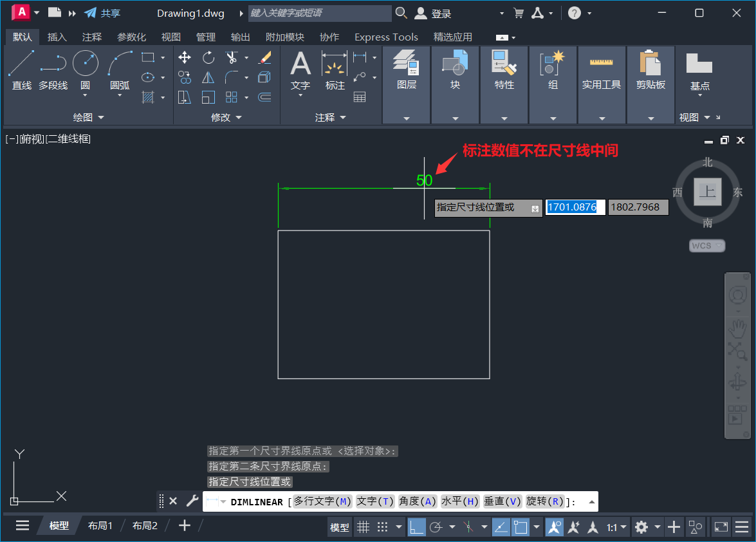Open the WCS dropdown near ViewCube
The image size is (756, 542).
(x=706, y=245)
